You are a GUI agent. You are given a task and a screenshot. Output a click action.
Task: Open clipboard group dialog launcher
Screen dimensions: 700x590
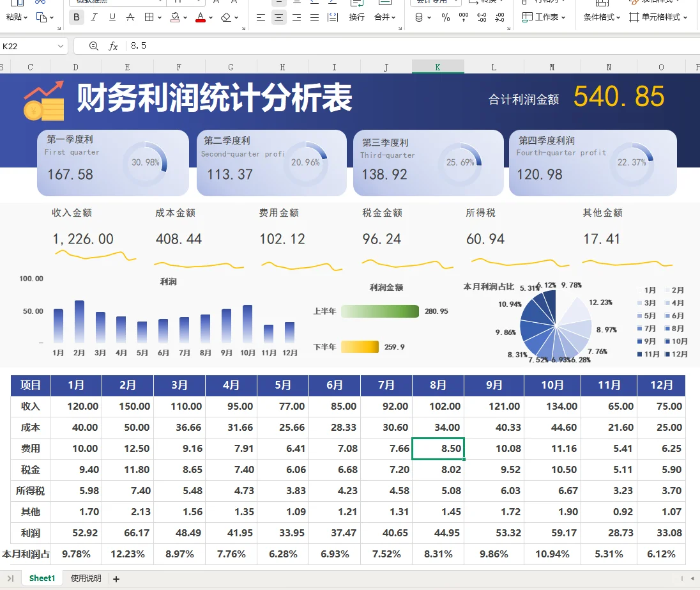tap(59, 28)
